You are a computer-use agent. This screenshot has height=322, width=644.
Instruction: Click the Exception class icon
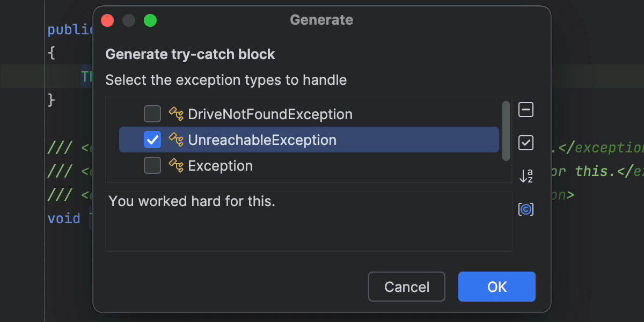177,166
